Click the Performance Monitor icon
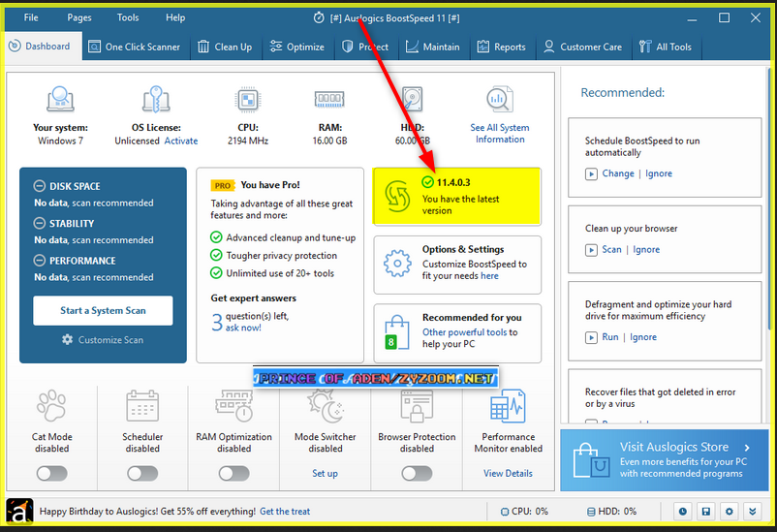The image size is (777, 532). tap(508, 406)
